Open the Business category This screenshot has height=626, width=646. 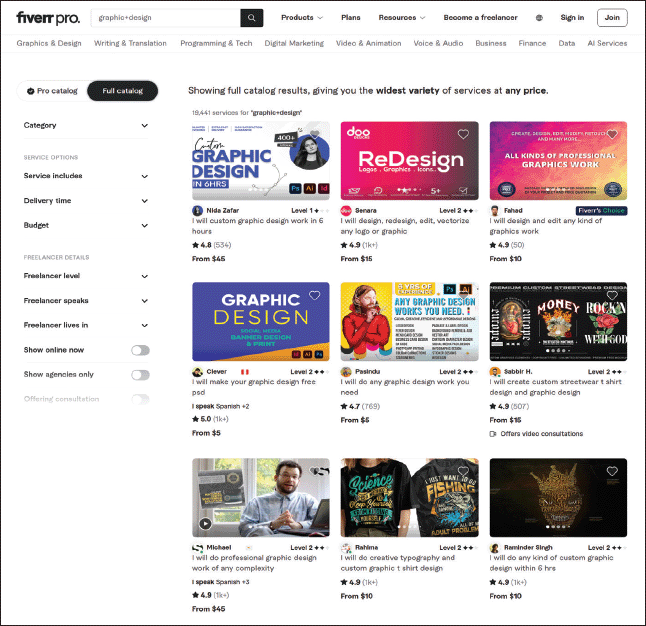pyautogui.click(x=491, y=43)
